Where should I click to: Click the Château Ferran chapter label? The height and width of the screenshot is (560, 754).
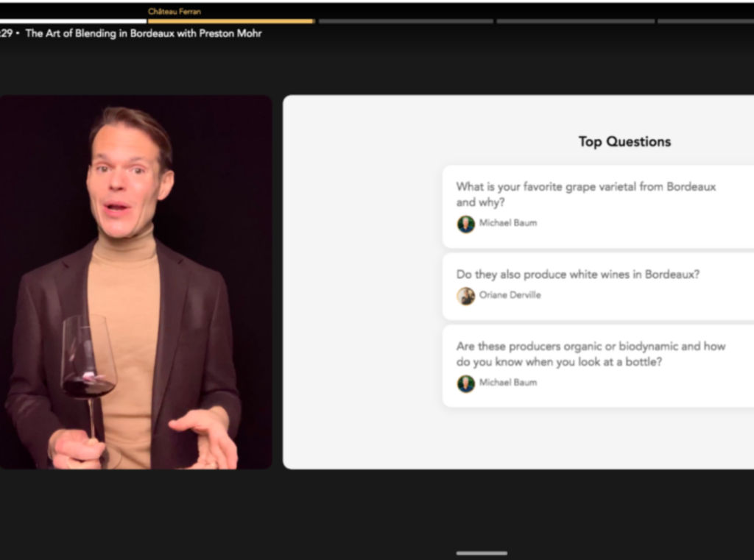point(174,12)
